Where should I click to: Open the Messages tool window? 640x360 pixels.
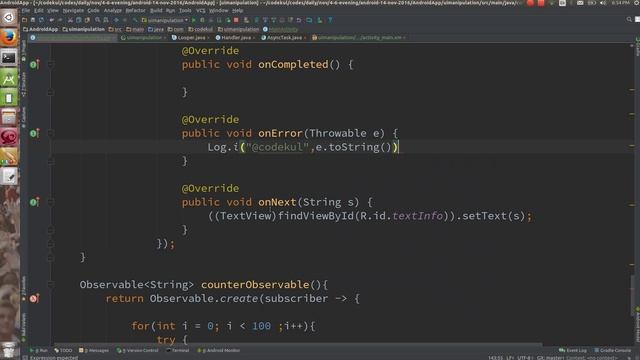click(x=94, y=350)
